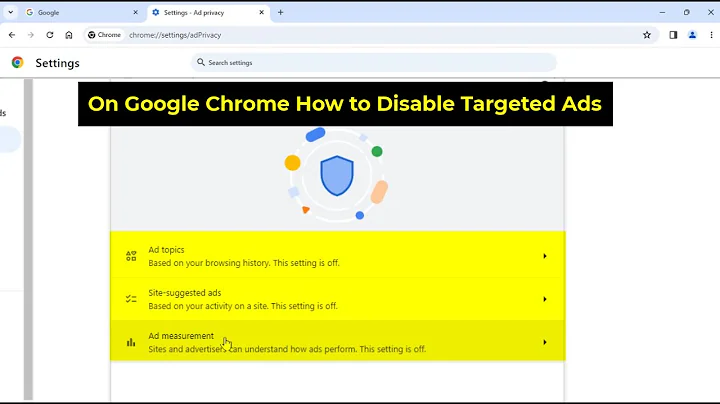Open the home page icon
Viewport: 720px width, 404px height.
pyautogui.click(x=69, y=35)
